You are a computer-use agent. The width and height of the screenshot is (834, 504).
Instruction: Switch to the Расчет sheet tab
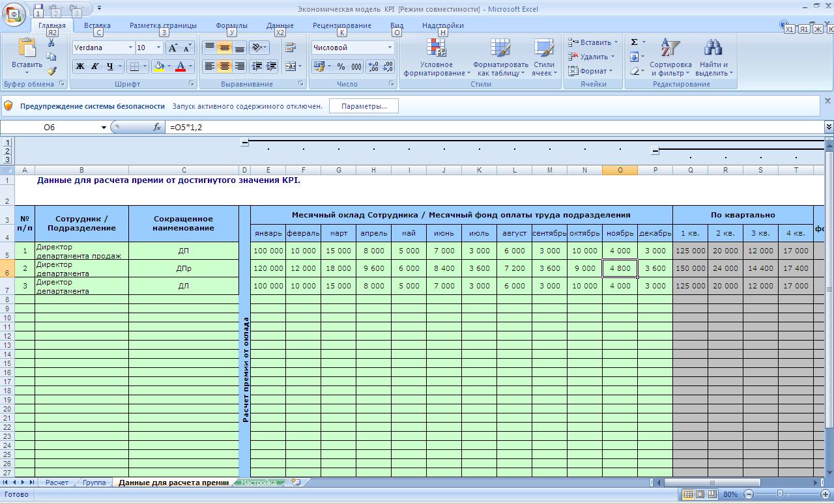[x=57, y=483]
